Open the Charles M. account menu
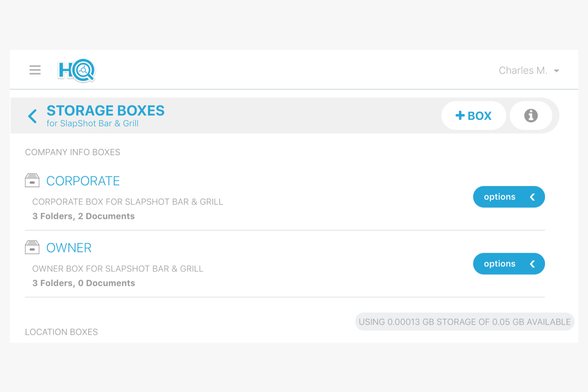 coord(522,71)
